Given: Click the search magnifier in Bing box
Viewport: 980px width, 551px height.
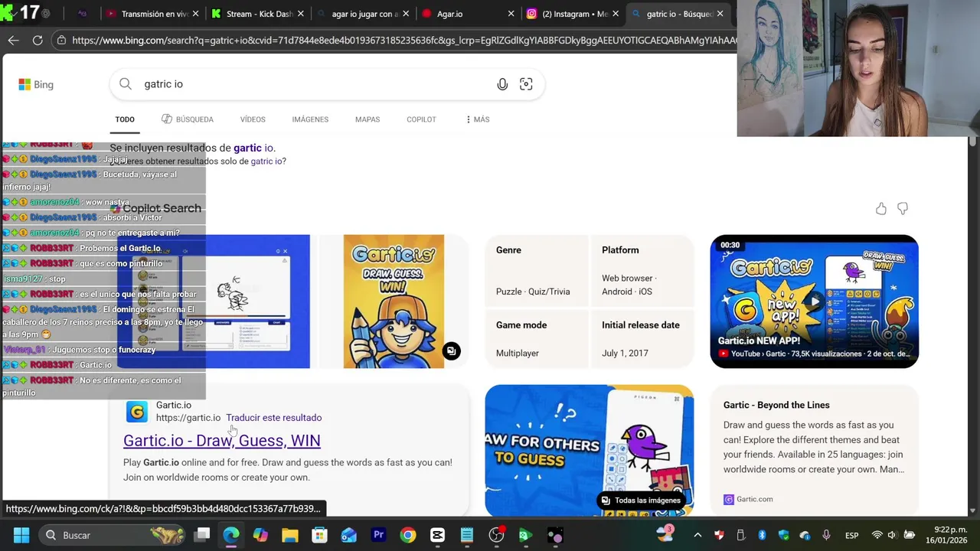Looking at the screenshot, I should click(126, 84).
